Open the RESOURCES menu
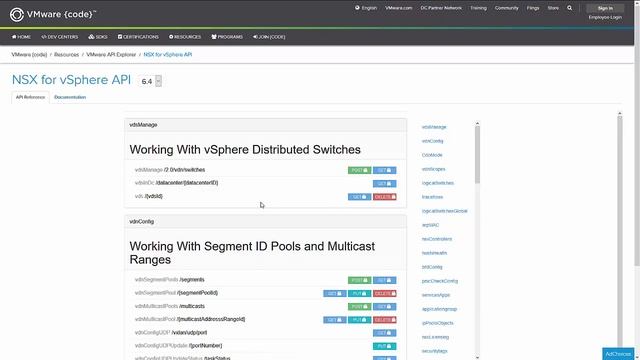The height and width of the screenshot is (360, 640). [x=185, y=37]
